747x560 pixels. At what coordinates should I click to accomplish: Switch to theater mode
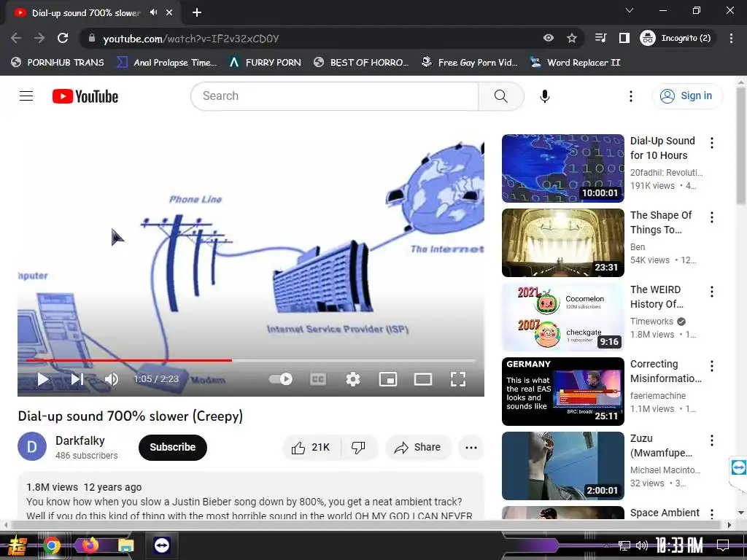(423, 379)
